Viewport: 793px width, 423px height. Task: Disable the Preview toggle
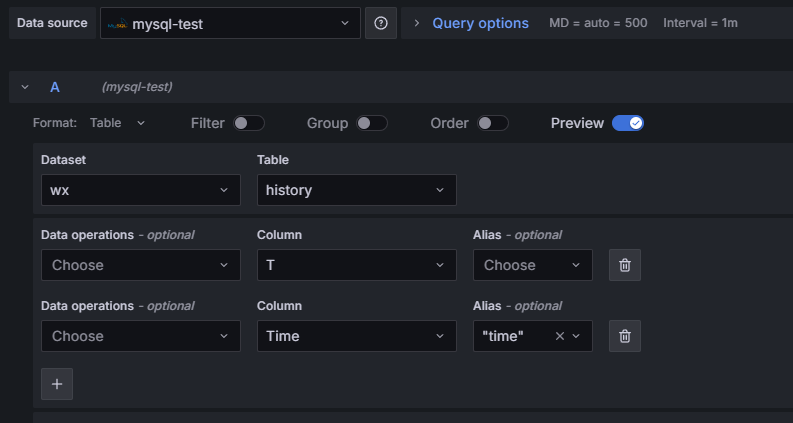(x=628, y=123)
